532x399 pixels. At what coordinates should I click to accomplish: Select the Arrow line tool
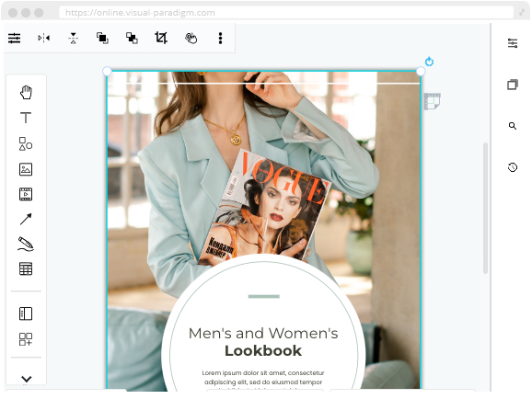(x=26, y=219)
